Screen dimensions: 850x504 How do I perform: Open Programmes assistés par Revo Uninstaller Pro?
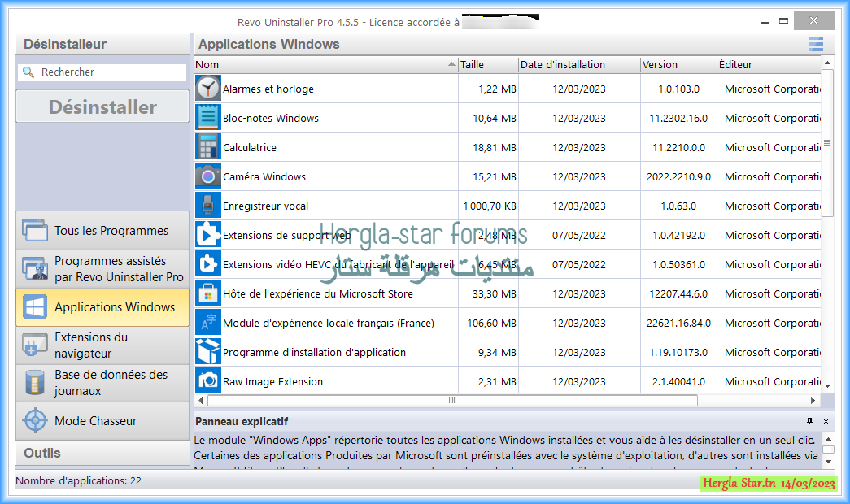click(102, 269)
